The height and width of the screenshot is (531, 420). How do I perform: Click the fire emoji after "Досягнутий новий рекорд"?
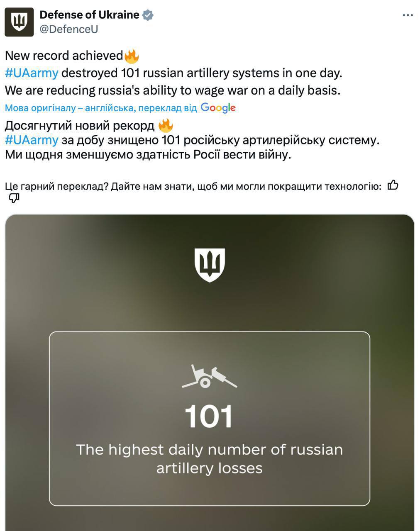166,125
